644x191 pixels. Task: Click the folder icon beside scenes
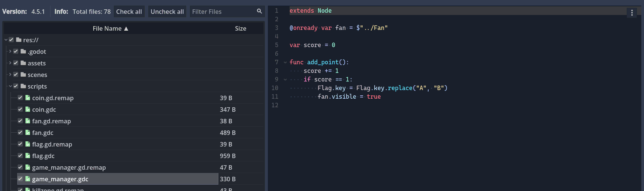(x=23, y=75)
